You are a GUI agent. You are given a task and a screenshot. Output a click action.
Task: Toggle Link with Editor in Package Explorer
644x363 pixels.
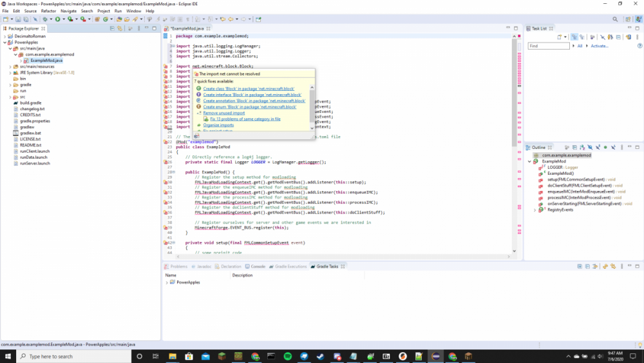[x=120, y=28]
